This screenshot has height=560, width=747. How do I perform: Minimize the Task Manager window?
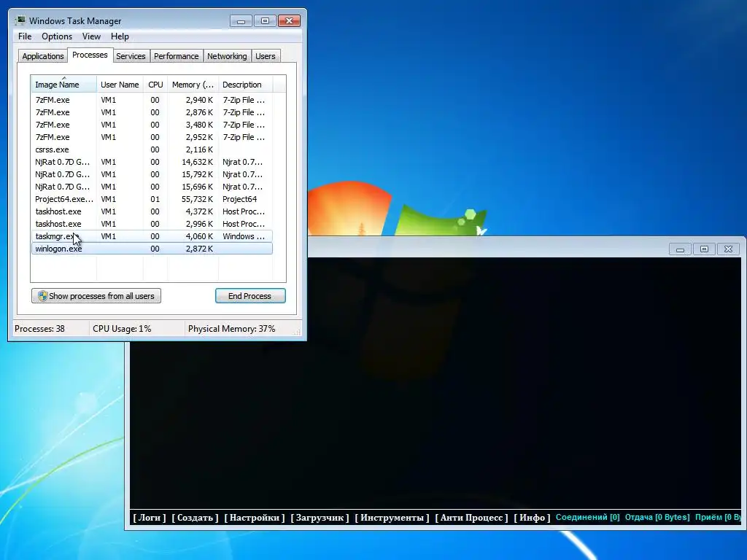coord(241,21)
